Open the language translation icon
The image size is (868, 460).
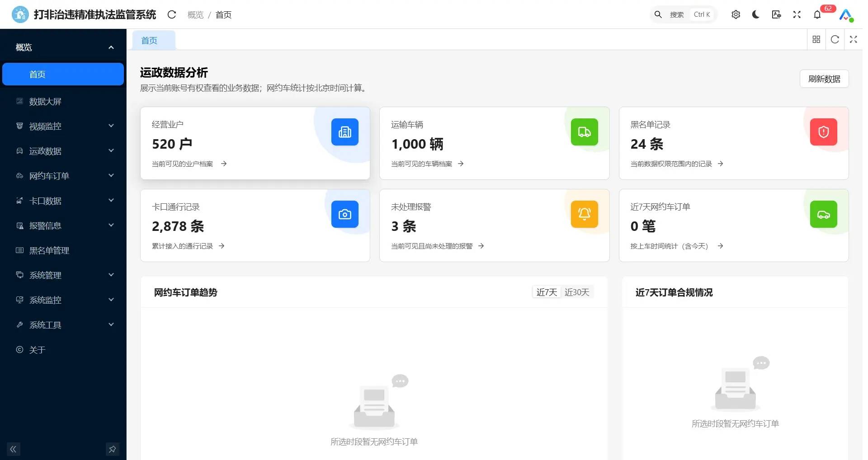pos(776,14)
